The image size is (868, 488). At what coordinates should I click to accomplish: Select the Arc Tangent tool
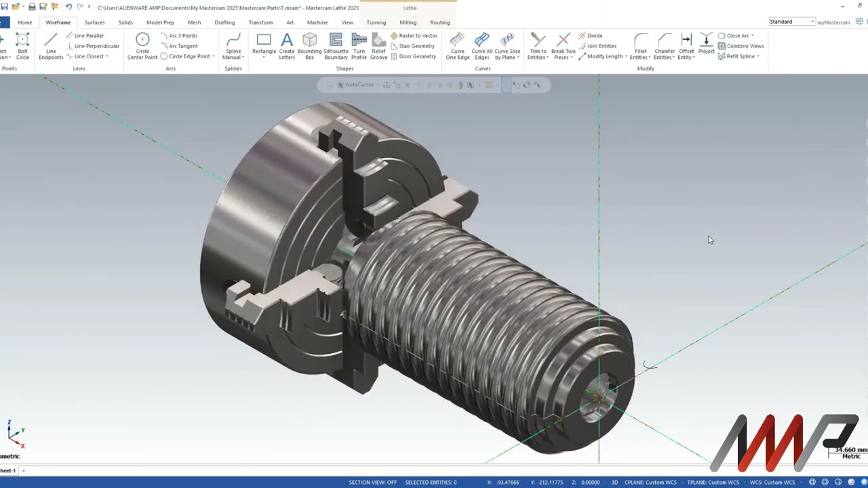[178, 46]
